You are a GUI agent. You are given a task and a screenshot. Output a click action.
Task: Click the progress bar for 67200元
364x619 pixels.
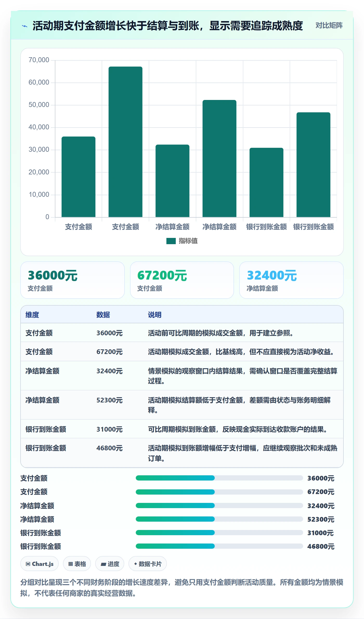(x=219, y=492)
